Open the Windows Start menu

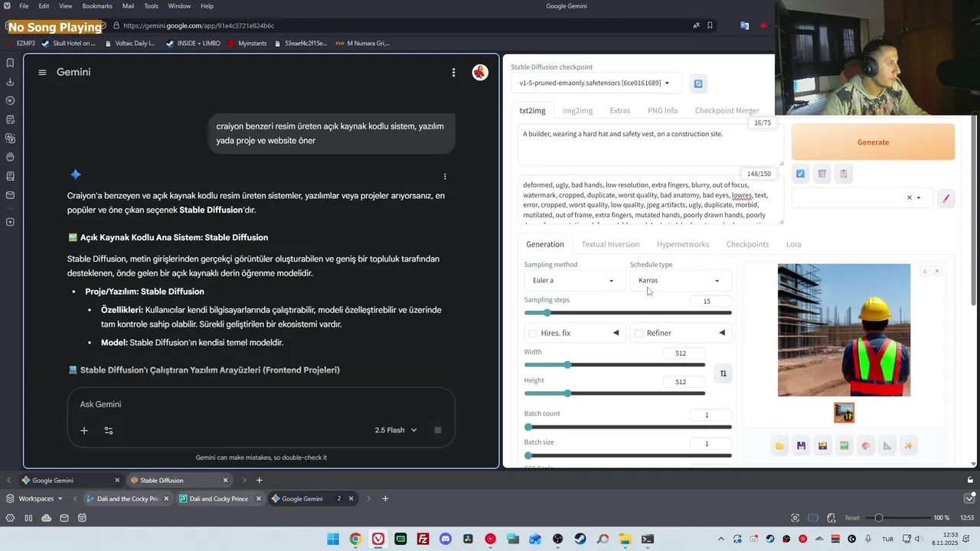[x=333, y=539]
